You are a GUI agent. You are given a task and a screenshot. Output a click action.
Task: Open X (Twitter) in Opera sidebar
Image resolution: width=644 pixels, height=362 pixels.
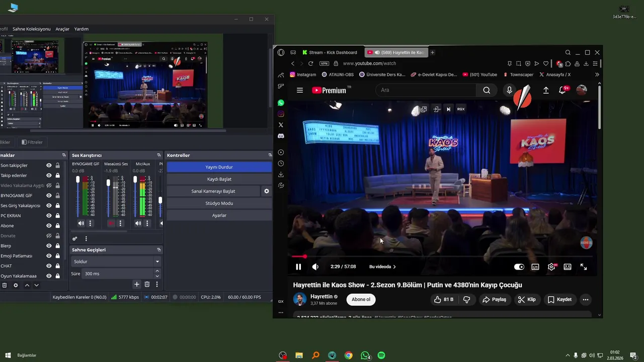(x=281, y=125)
